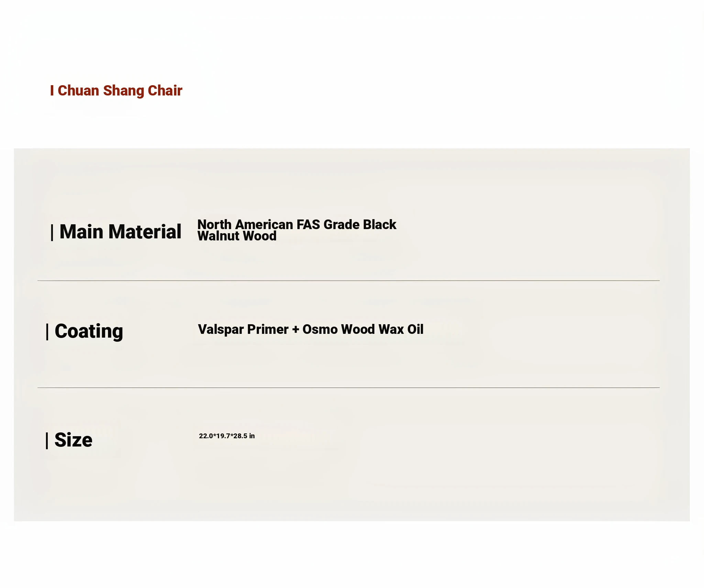
Task: Click the word Chuan in the title
Action: [78, 91]
